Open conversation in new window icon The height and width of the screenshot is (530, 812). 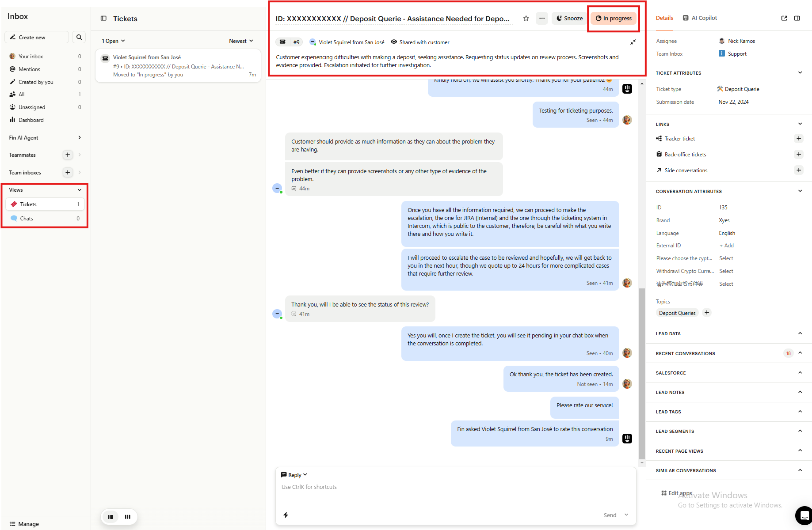784,18
